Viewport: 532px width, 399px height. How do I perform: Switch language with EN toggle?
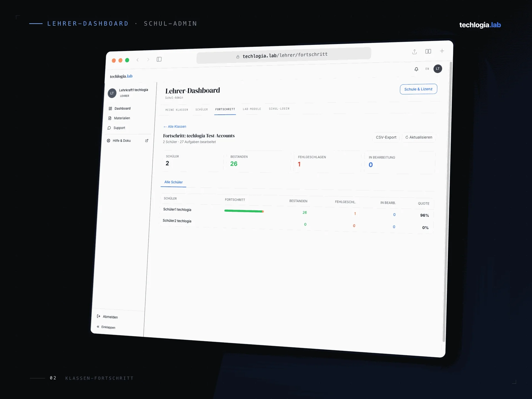click(x=427, y=69)
